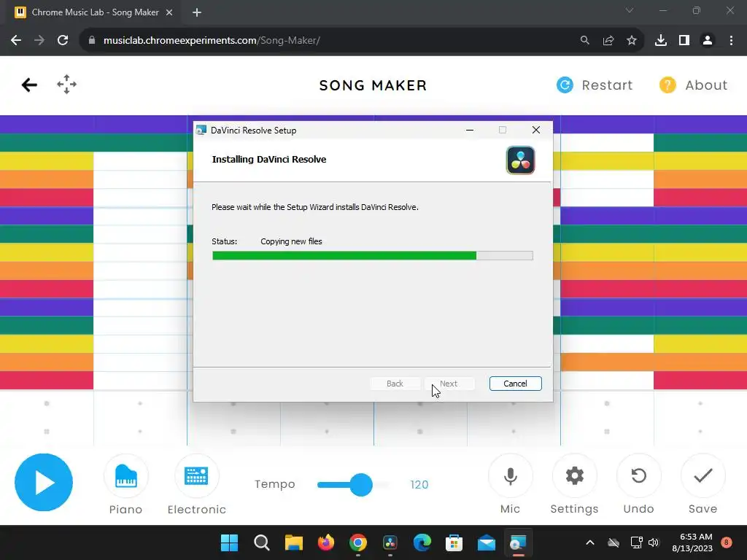Open clock showing 6:53 AM

point(692,542)
